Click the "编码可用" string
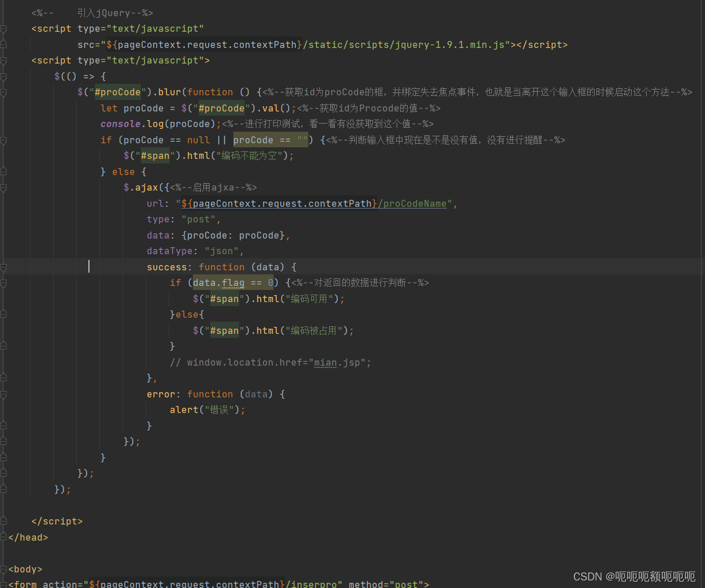This screenshot has height=588, width=705. (309, 299)
